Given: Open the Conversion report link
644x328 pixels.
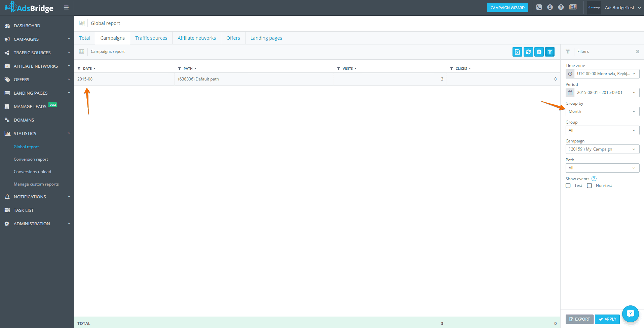Looking at the screenshot, I should click(x=31, y=159).
